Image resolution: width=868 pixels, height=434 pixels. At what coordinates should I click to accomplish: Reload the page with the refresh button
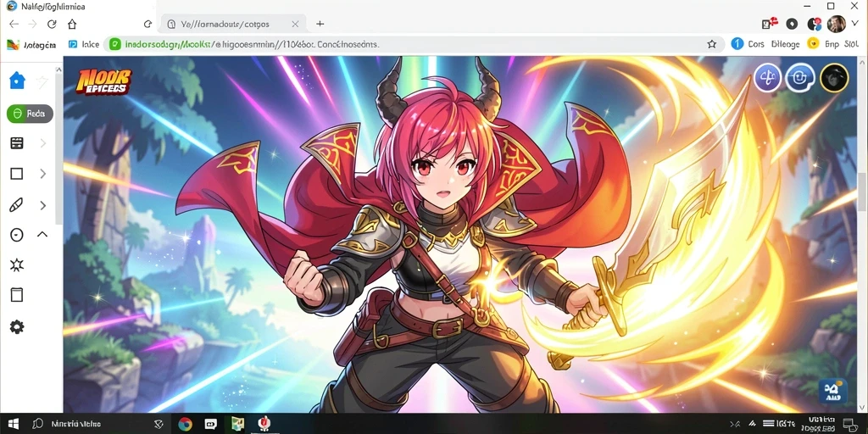[52, 24]
